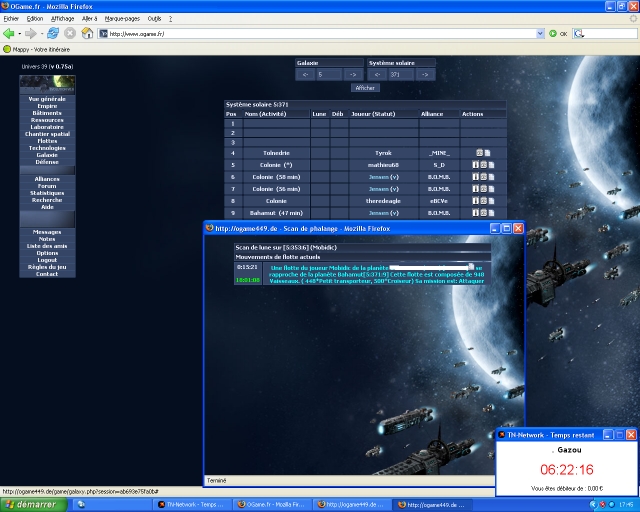The width and height of the screenshot is (640, 512).
Task: Click the Windows démarrer start button
Action: pos(33,505)
